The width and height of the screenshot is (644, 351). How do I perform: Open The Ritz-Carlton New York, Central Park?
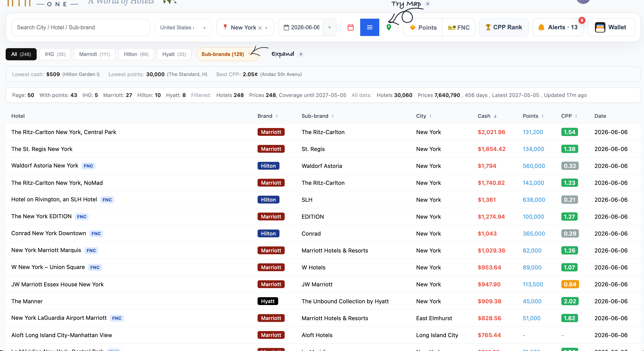(64, 132)
